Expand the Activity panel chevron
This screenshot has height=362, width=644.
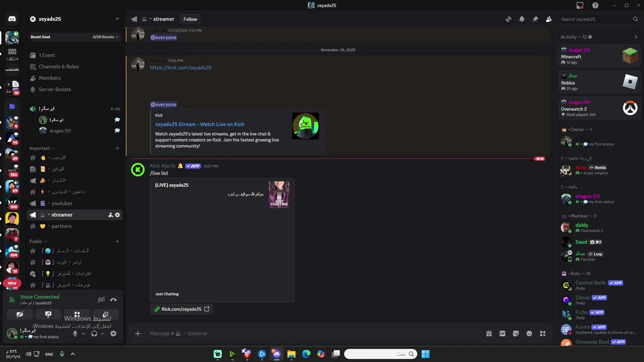636,37
